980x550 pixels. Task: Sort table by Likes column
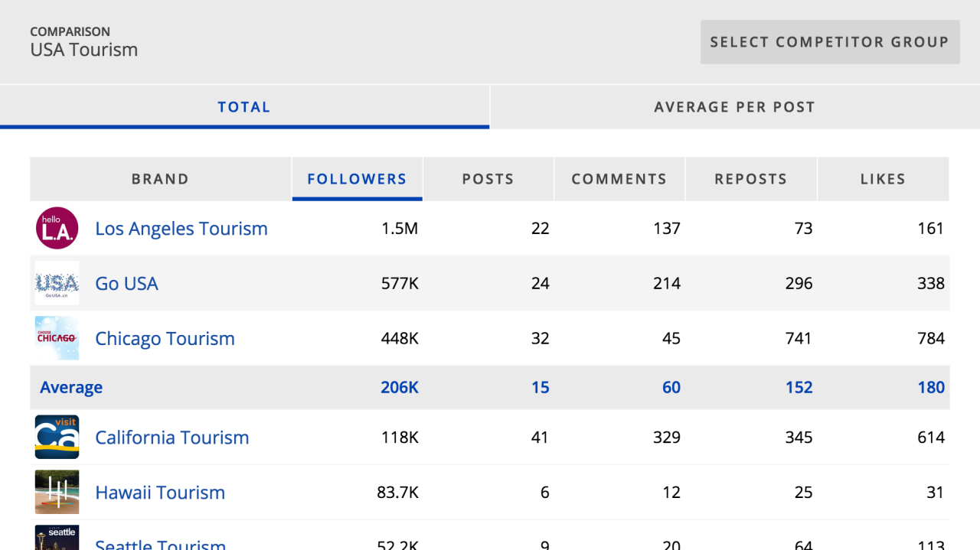[x=883, y=179]
